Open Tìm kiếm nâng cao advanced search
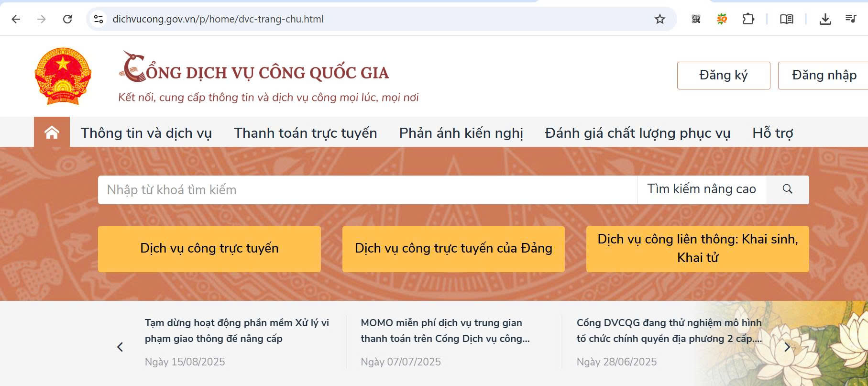The width and height of the screenshot is (868, 386). tap(701, 189)
